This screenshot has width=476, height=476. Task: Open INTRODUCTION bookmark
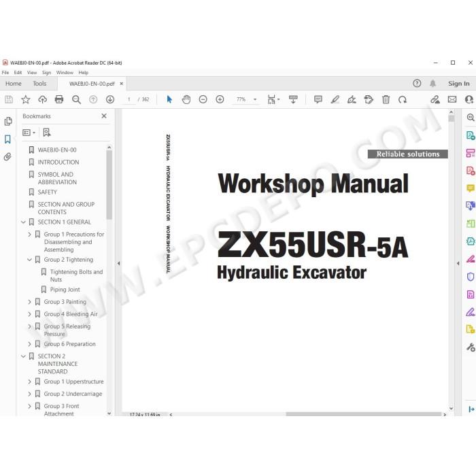(x=58, y=162)
